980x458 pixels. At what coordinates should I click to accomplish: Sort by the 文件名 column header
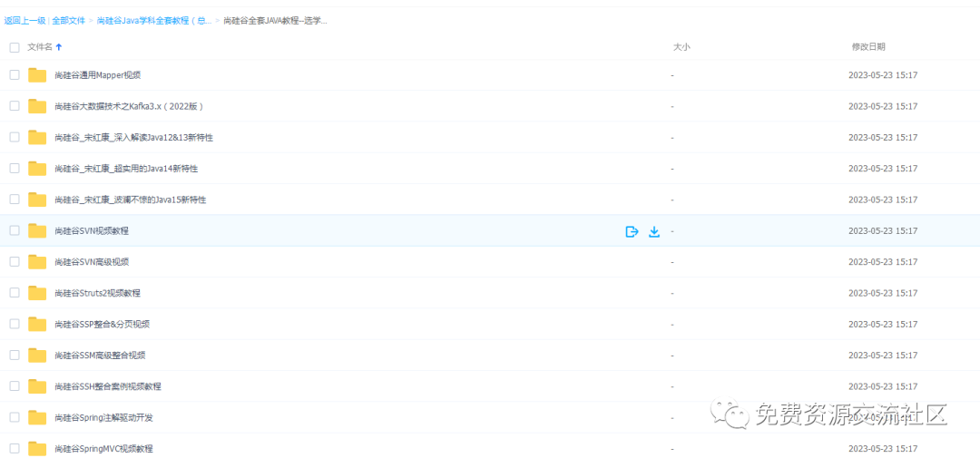[x=40, y=47]
